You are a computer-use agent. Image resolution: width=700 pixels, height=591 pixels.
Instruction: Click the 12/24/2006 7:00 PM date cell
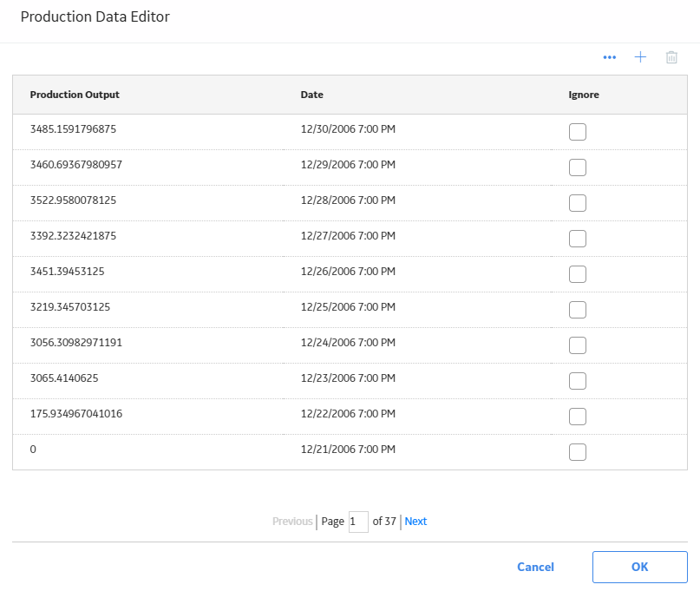point(348,343)
